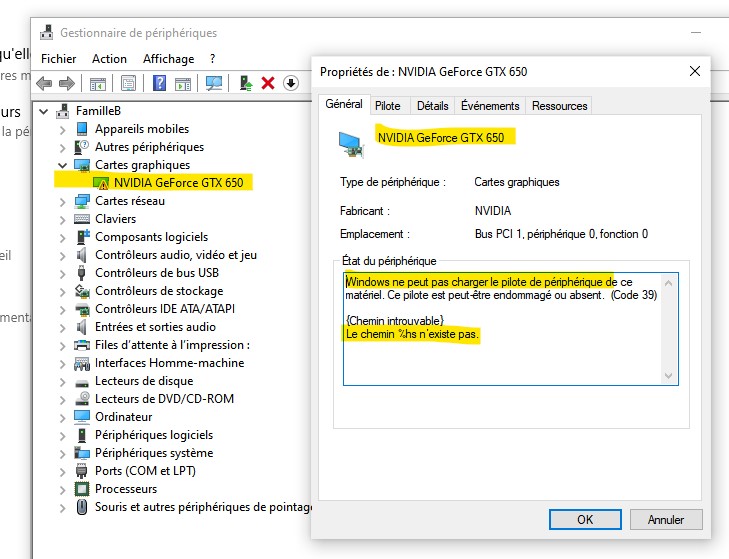729x559 pixels.
Task: Expand Entrées et sorties audio category
Action: (x=62, y=327)
